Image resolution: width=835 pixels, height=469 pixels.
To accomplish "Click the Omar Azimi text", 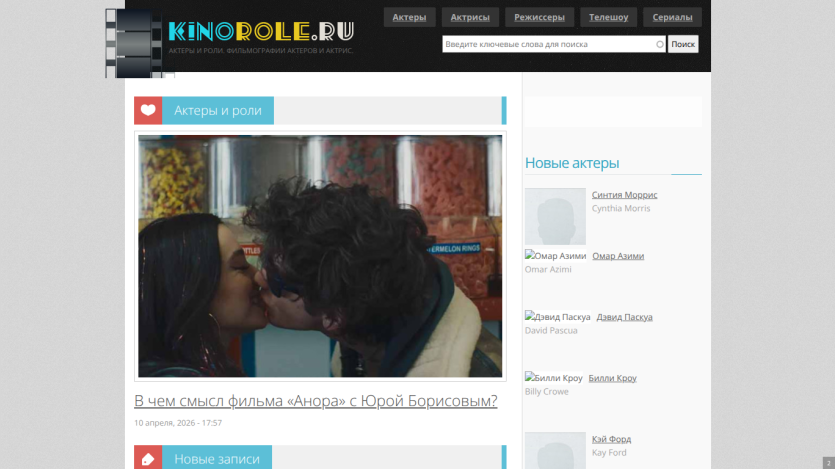I will click(548, 269).
